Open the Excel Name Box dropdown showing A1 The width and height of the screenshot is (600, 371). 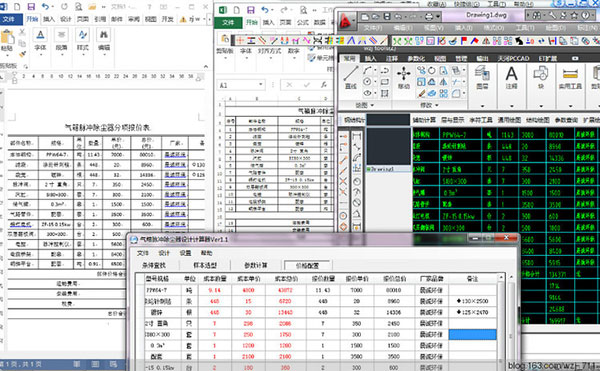[x=261, y=85]
